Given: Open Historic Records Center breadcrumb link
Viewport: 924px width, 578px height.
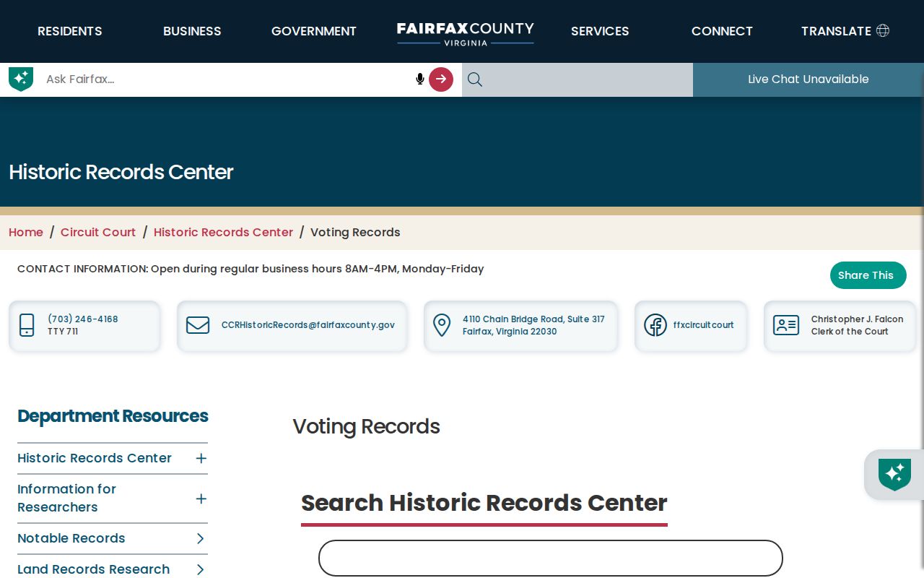Looking at the screenshot, I should coord(224,232).
